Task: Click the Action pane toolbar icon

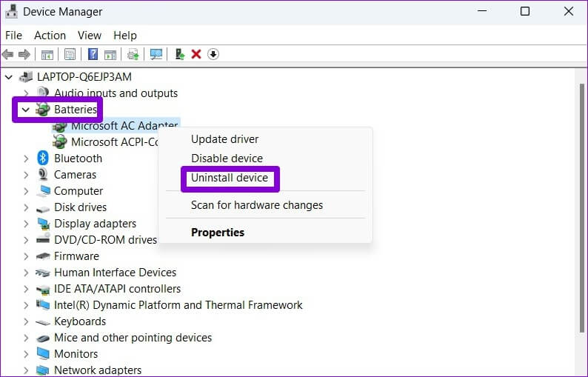Action: (x=110, y=55)
